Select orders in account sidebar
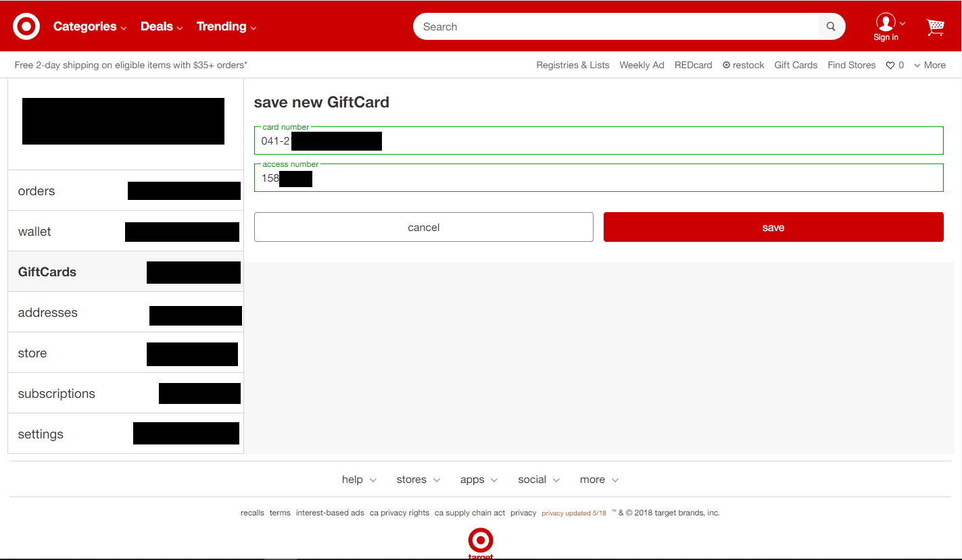 click(37, 191)
